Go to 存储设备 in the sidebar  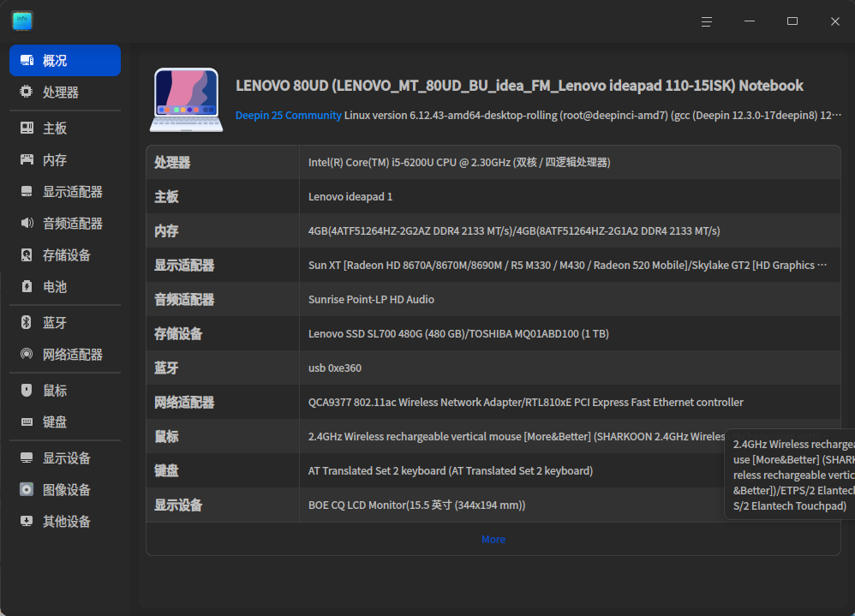point(65,254)
